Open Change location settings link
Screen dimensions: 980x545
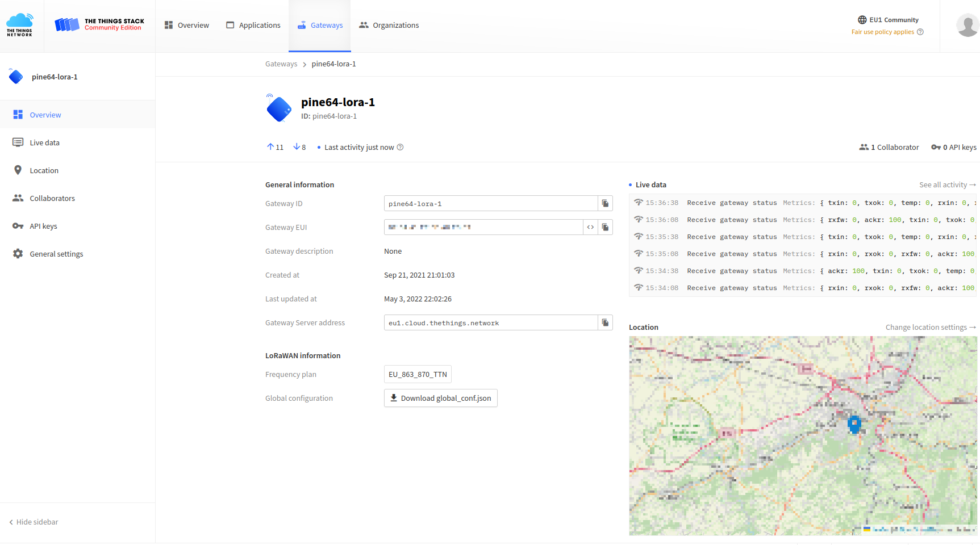(931, 327)
